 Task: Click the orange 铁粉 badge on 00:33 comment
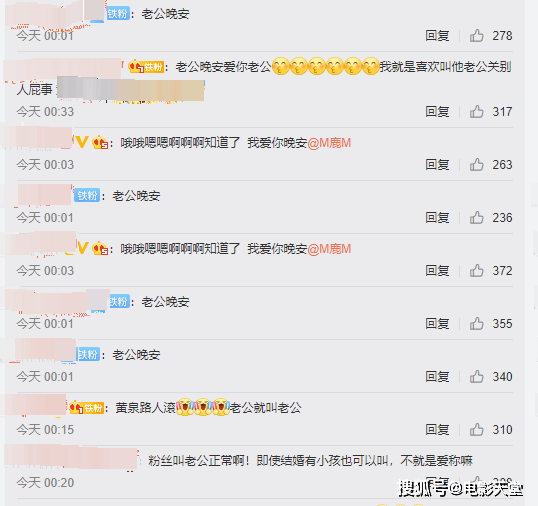(x=153, y=67)
